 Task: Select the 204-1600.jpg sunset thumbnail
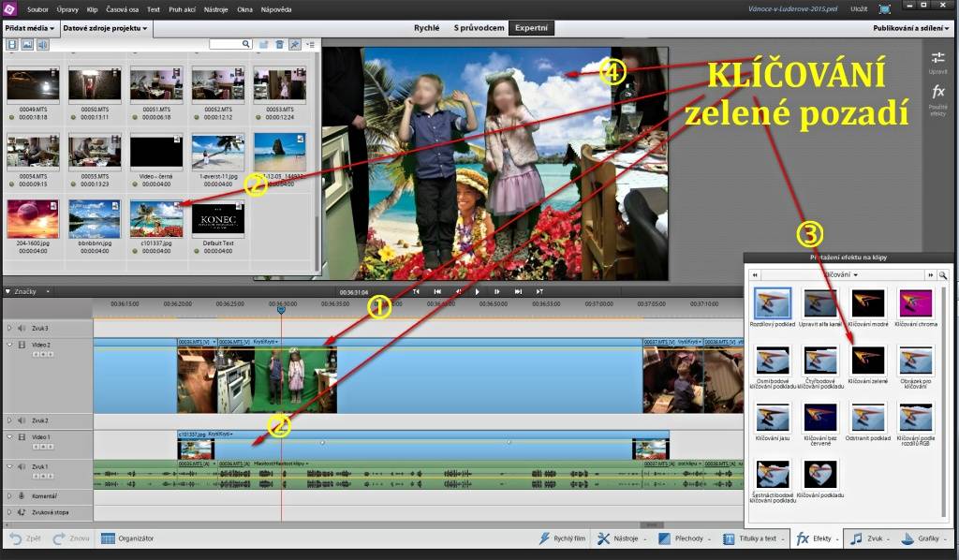(x=33, y=218)
